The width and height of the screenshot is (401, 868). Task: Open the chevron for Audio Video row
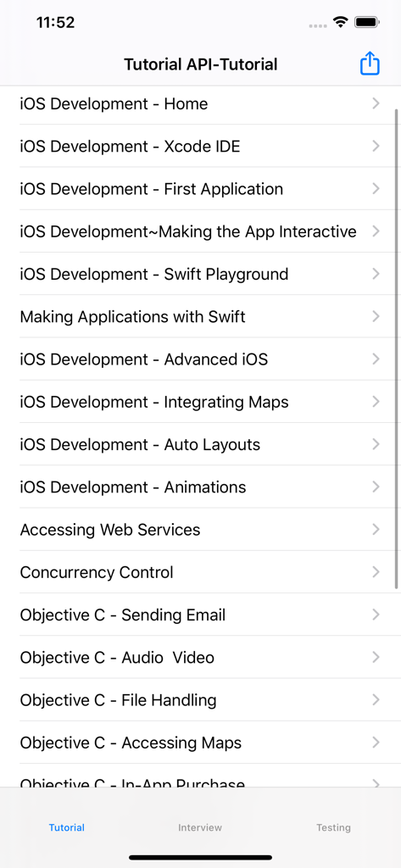pos(376,658)
